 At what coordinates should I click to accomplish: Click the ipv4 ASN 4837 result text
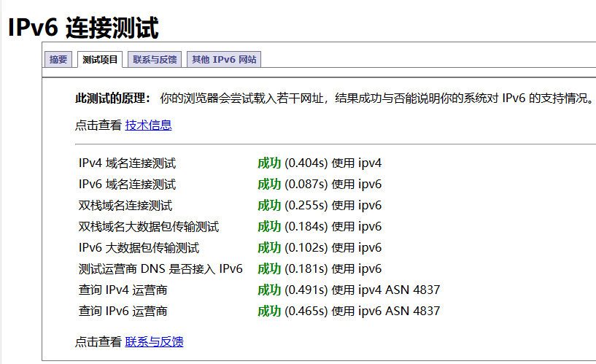pyautogui.click(x=399, y=290)
